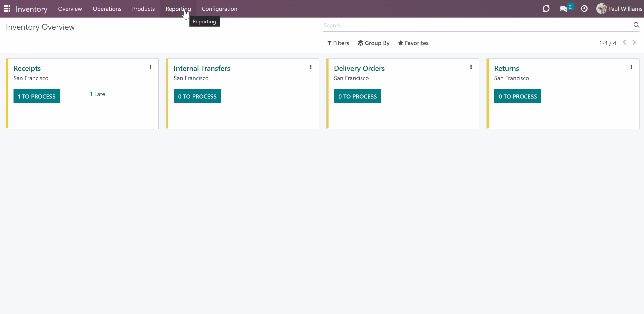Open Delivery Orders card three-dot menu

471,67
